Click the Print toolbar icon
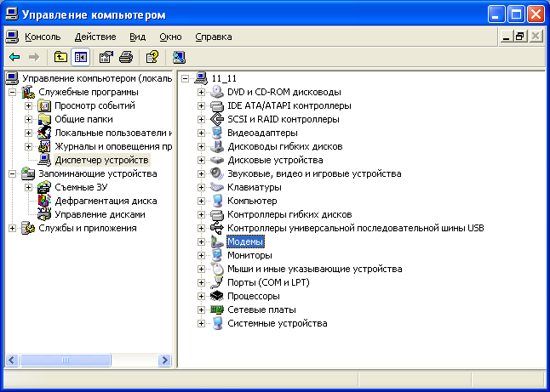 (x=126, y=57)
